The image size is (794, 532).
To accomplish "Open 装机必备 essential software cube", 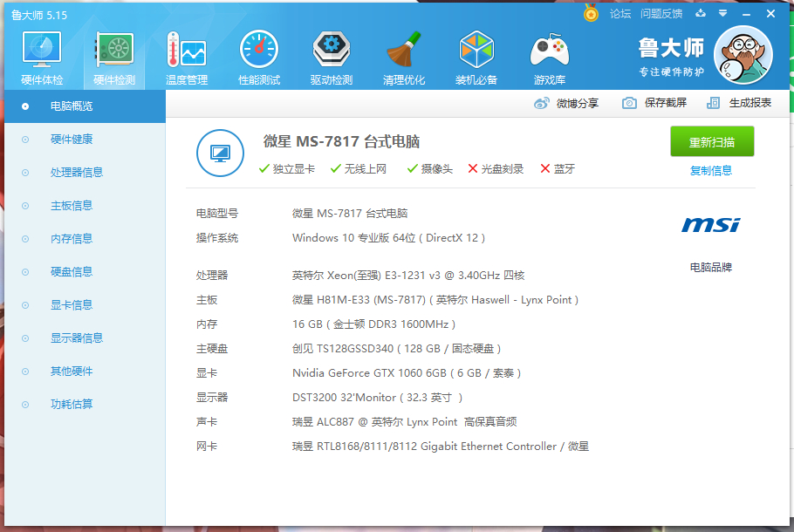I will click(476, 58).
